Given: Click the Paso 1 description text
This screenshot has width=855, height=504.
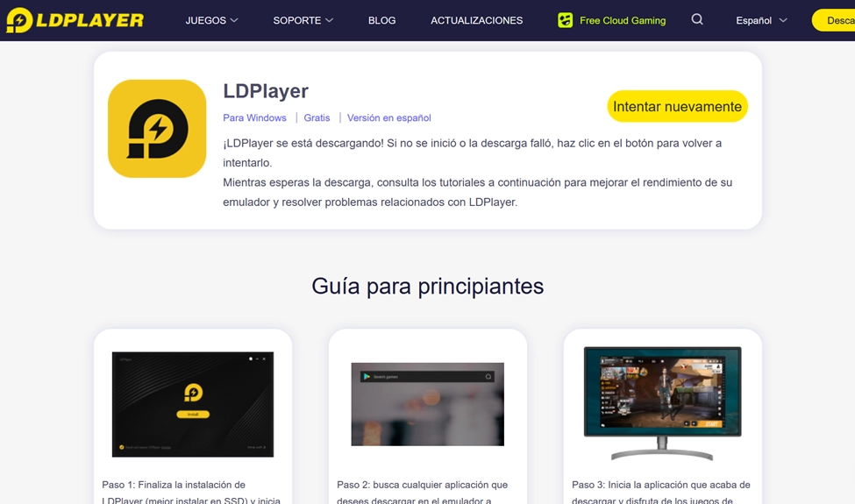Looking at the screenshot, I should pos(191,492).
